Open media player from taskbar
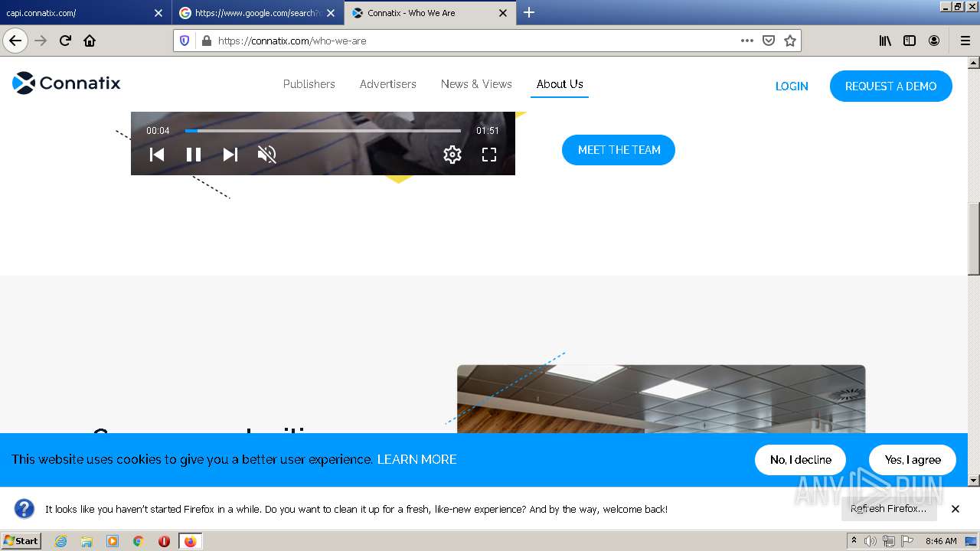 pyautogui.click(x=113, y=541)
